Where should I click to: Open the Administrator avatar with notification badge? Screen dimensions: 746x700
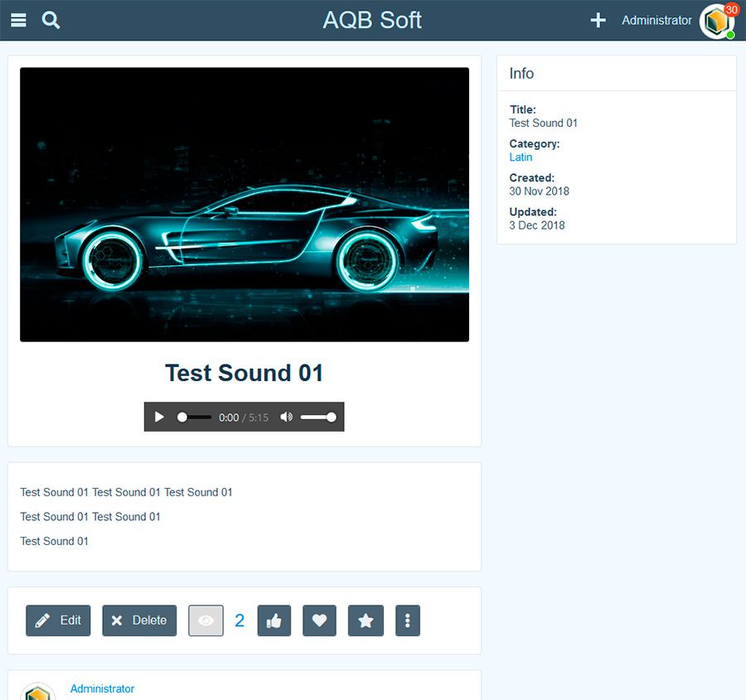[716, 21]
